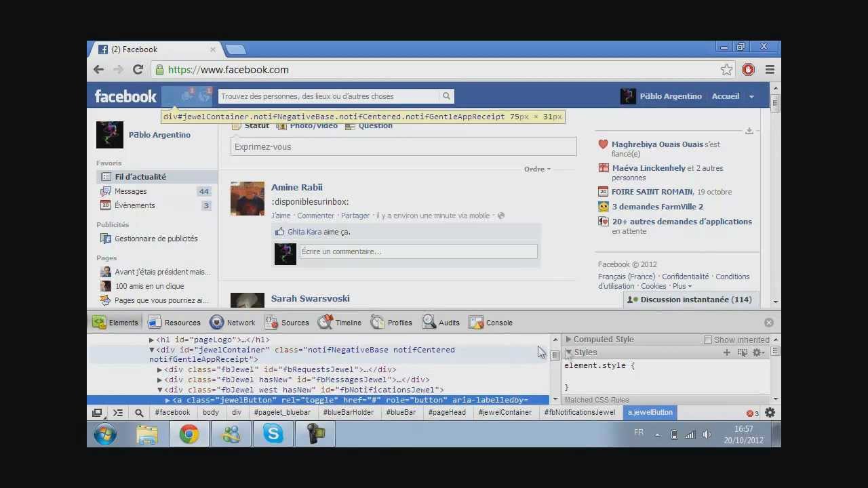Switch to the Photo/Vidéo composer tab

[307, 125]
